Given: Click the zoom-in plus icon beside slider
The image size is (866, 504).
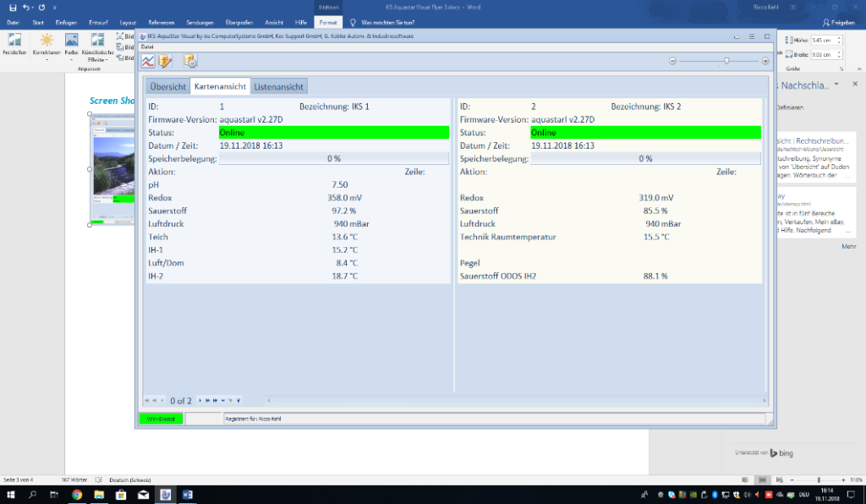Looking at the screenshot, I should tap(765, 61).
